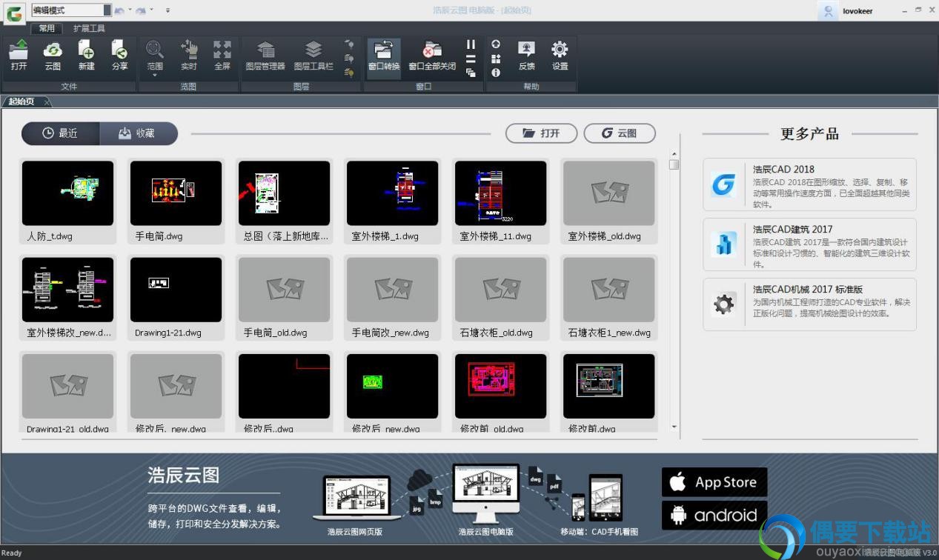The width and height of the screenshot is (939, 560).
Task: Click the undo arrow in quick access bar
Action: click(119, 10)
